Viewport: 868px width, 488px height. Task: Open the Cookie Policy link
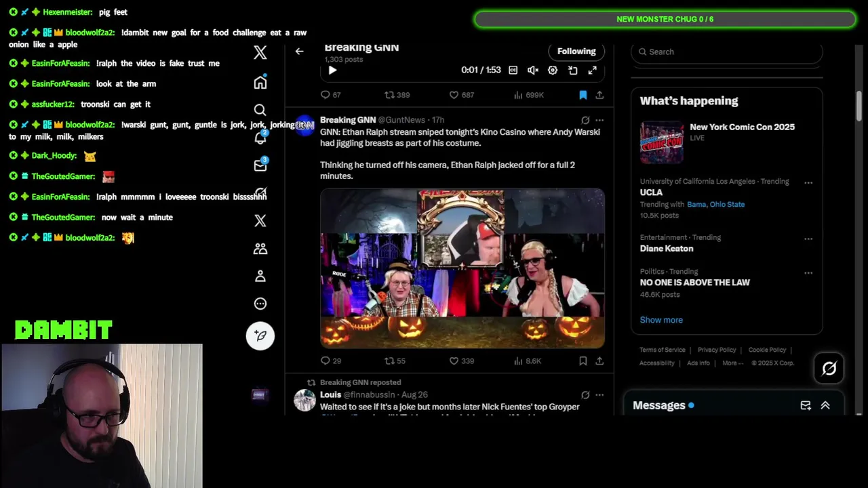click(x=767, y=350)
